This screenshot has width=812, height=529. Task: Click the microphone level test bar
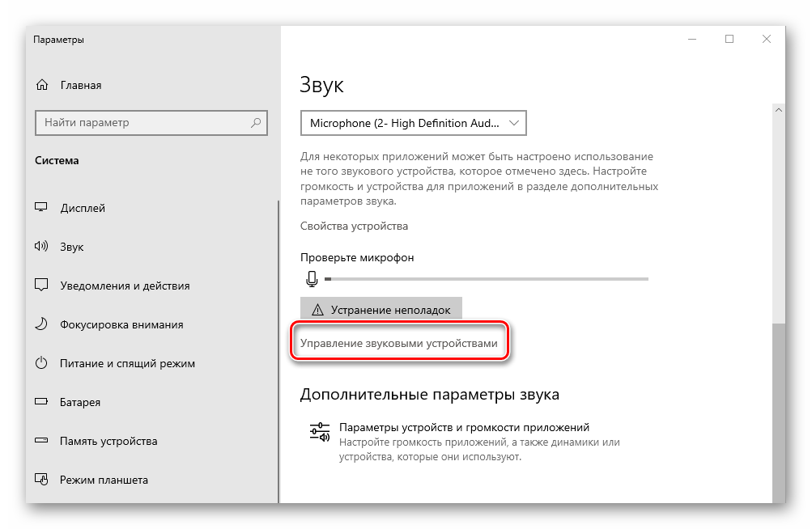pos(487,279)
